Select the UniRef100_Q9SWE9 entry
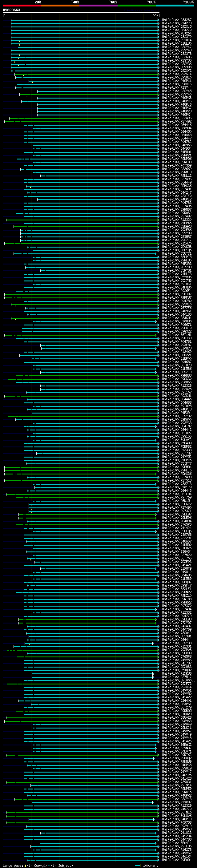Image resolution: width=197 pixels, height=868 pixels. tap(176, 768)
